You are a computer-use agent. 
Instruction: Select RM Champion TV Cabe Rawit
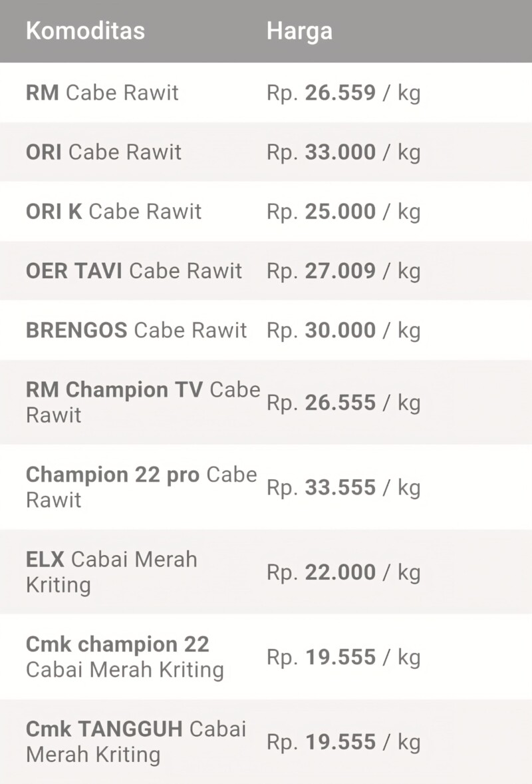(x=266, y=402)
